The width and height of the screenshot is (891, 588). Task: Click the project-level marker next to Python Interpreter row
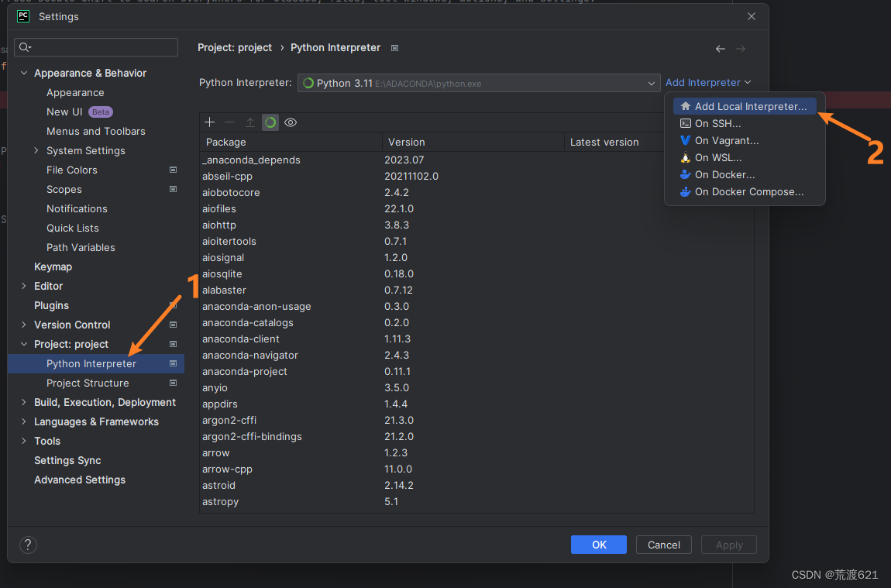coord(174,363)
